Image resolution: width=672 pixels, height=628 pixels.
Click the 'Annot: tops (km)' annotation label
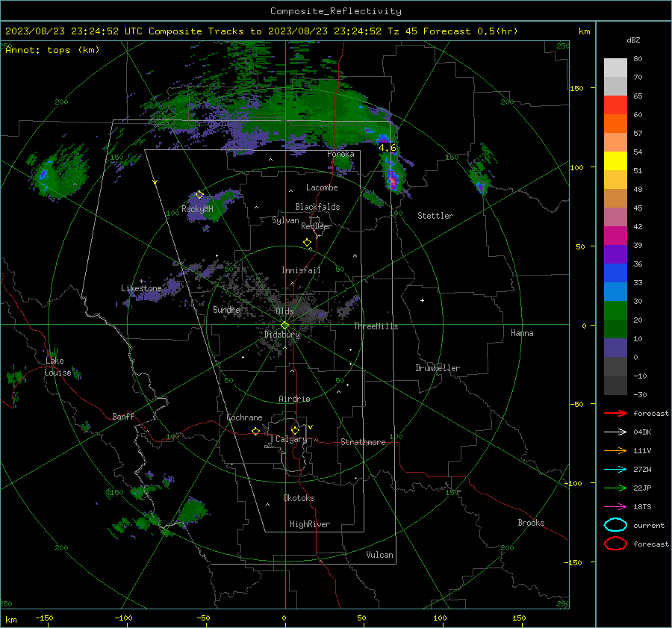[52, 50]
